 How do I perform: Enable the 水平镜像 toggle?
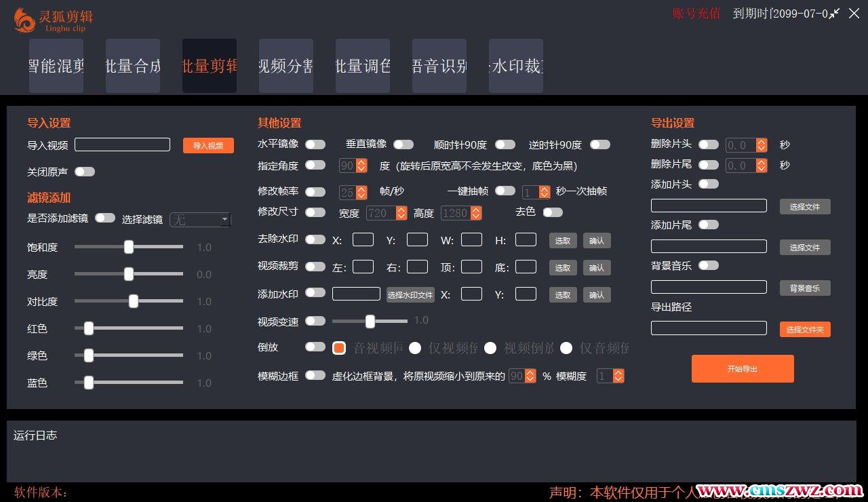click(315, 144)
